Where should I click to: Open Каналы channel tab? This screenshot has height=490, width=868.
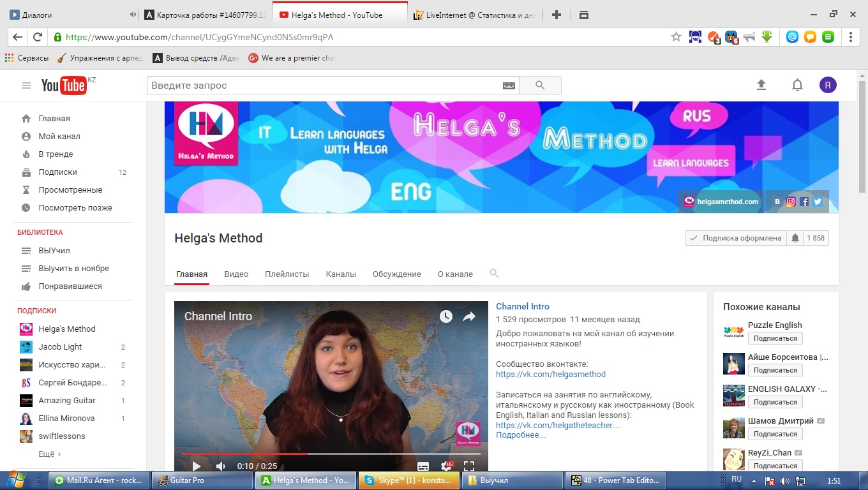pyautogui.click(x=341, y=274)
